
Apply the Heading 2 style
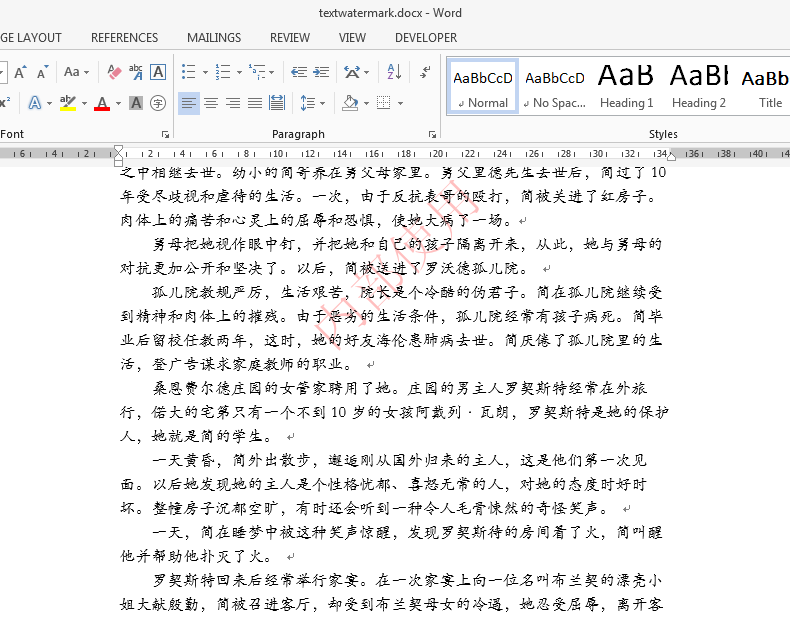click(699, 86)
